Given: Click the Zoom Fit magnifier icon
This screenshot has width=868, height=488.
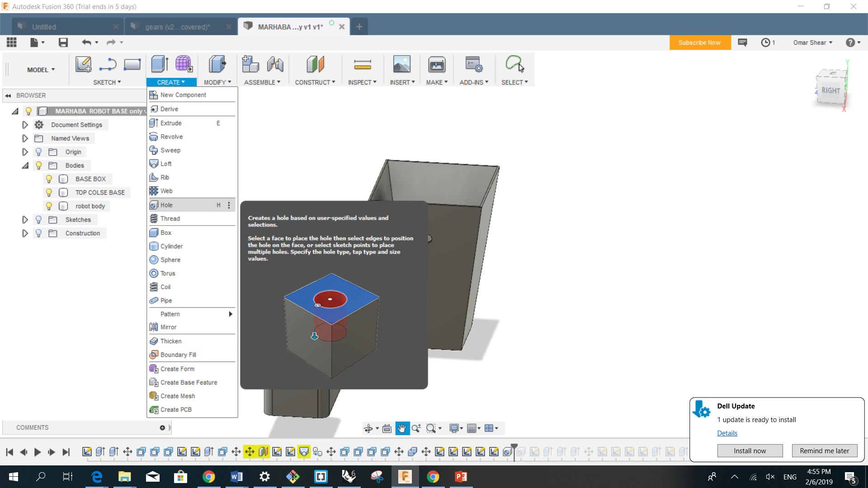Looking at the screenshot, I should click(431, 428).
